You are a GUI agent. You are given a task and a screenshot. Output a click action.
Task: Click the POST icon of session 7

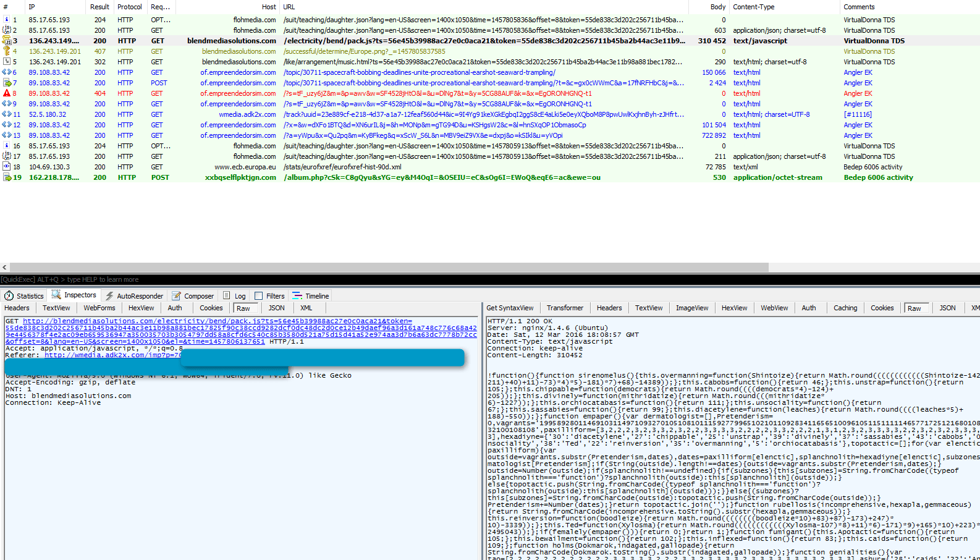[x=7, y=83]
